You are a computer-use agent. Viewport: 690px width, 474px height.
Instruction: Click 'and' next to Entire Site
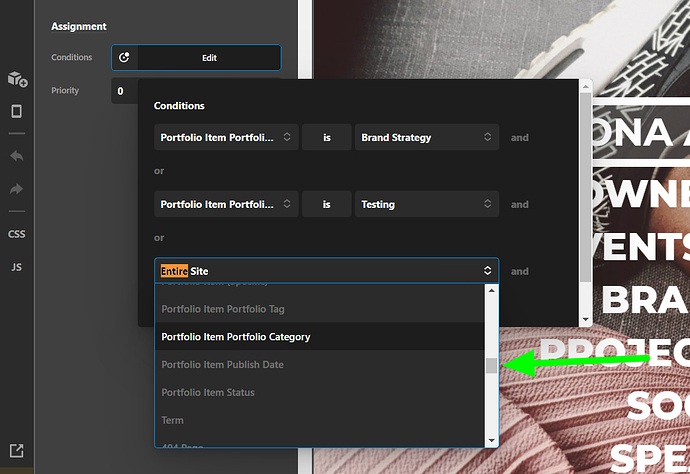[x=519, y=272]
